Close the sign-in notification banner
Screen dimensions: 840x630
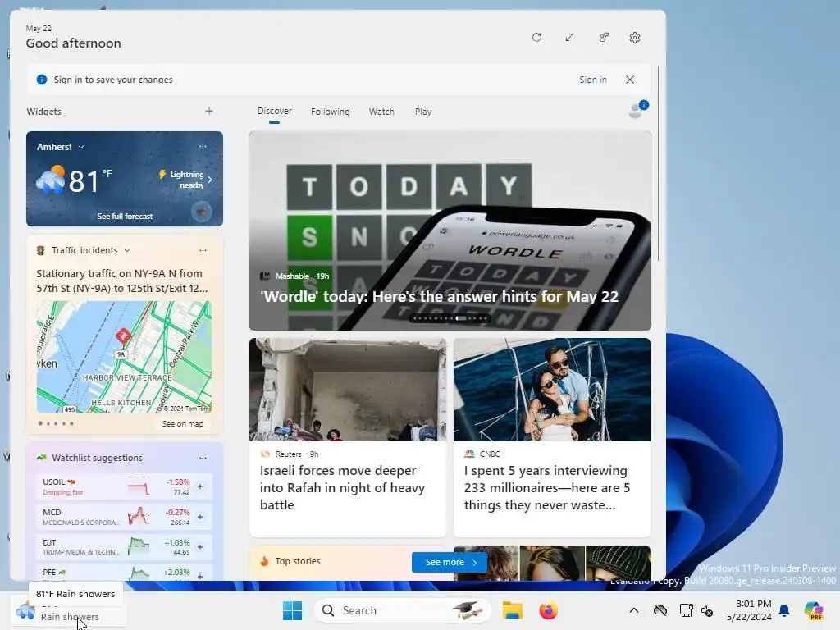point(630,80)
